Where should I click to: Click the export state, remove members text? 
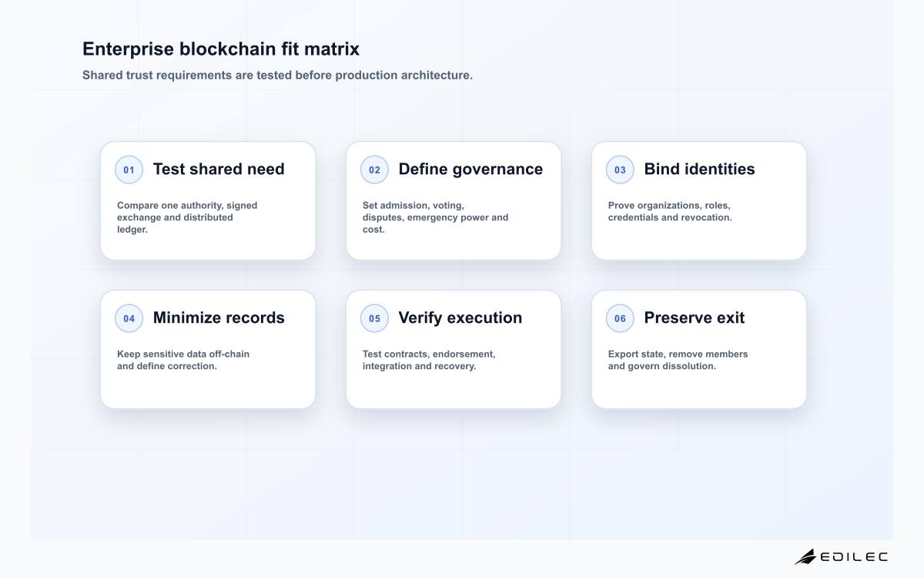point(678,360)
